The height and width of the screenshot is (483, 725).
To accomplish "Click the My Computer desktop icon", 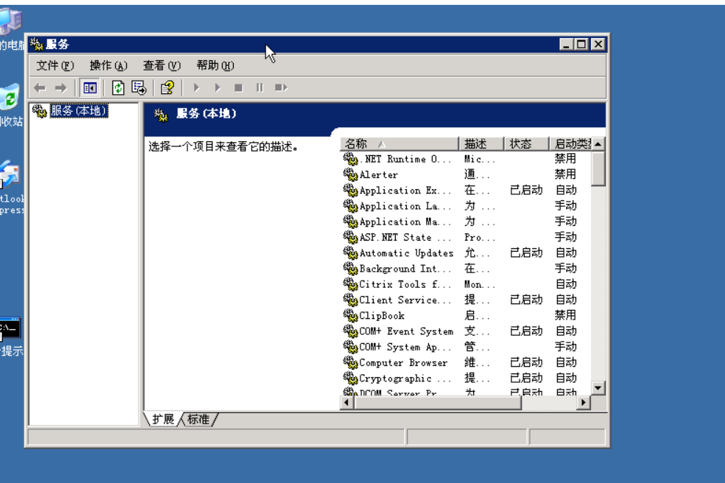I will [x=10, y=22].
